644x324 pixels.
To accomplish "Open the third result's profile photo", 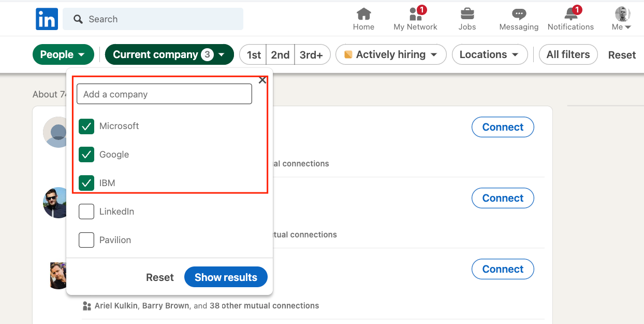I will click(x=58, y=275).
